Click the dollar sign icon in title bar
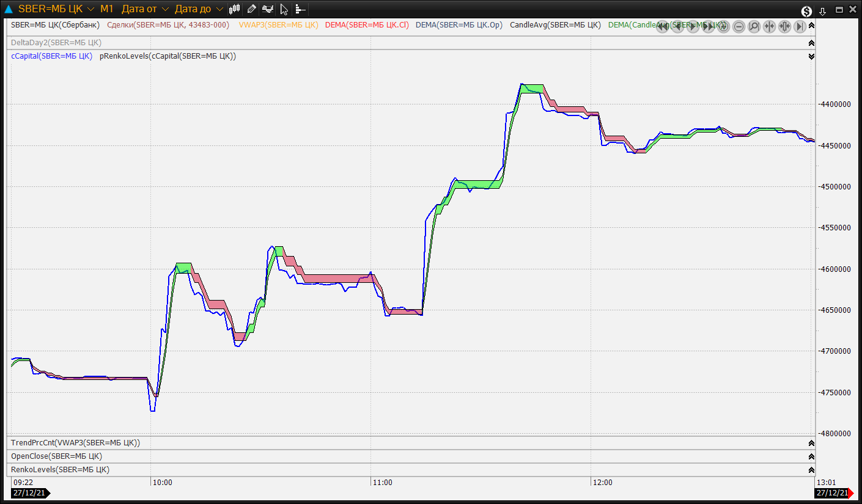862x504 pixels. coord(807,10)
